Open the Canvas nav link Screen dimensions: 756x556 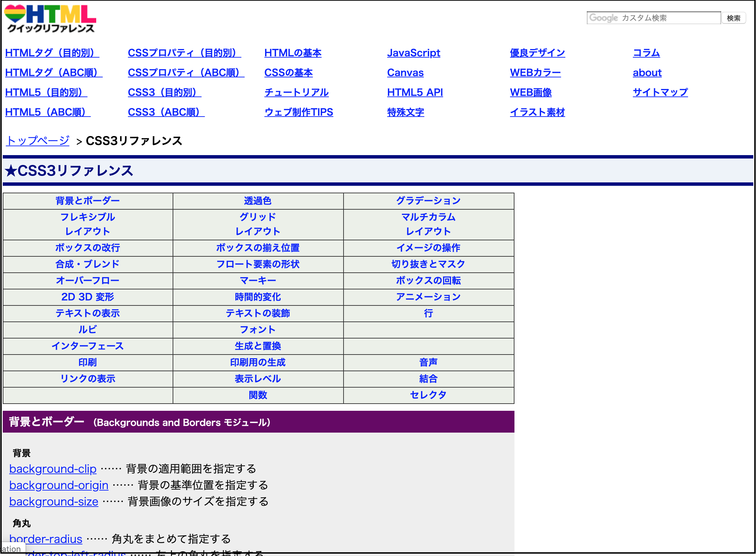tap(405, 73)
